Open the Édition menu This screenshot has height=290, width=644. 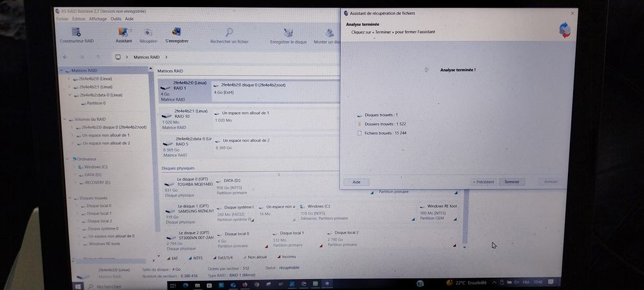79,19
